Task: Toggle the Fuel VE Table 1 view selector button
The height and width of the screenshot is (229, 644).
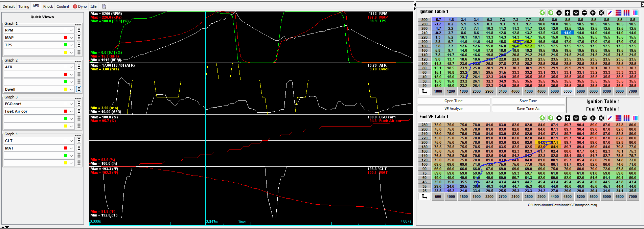Action: pyautogui.click(x=603, y=109)
